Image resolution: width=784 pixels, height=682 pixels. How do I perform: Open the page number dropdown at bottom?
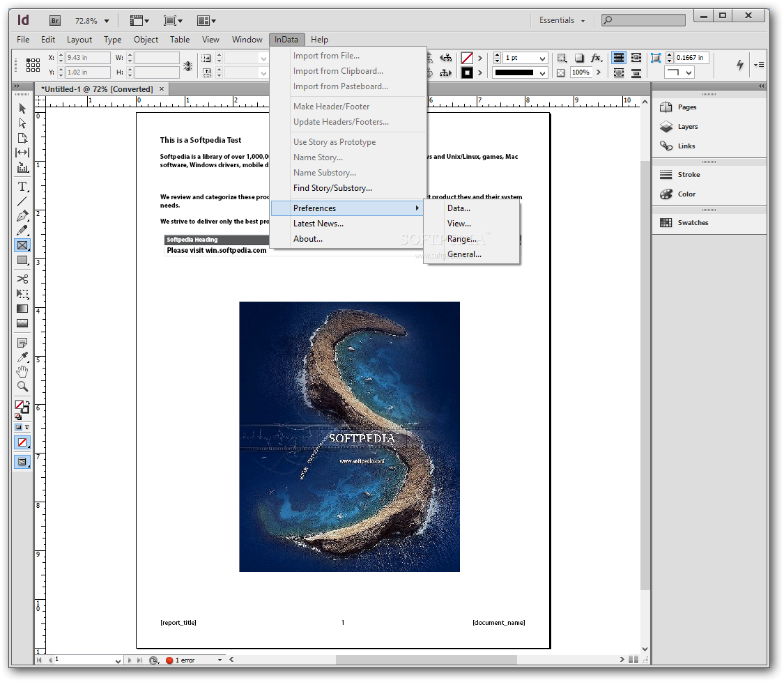pyautogui.click(x=118, y=660)
